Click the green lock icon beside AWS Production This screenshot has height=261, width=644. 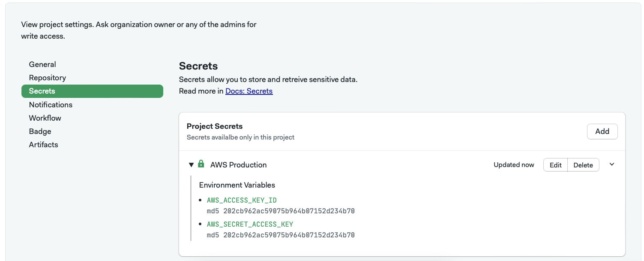201,164
